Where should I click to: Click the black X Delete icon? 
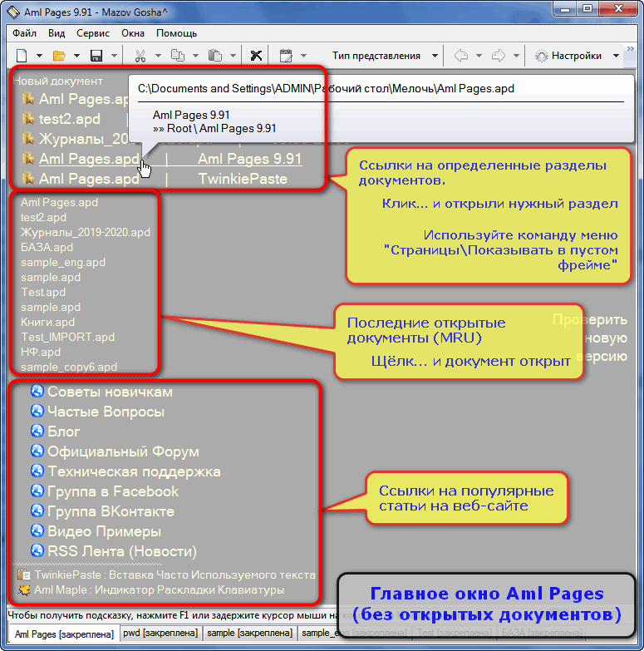pyautogui.click(x=256, y=55)
